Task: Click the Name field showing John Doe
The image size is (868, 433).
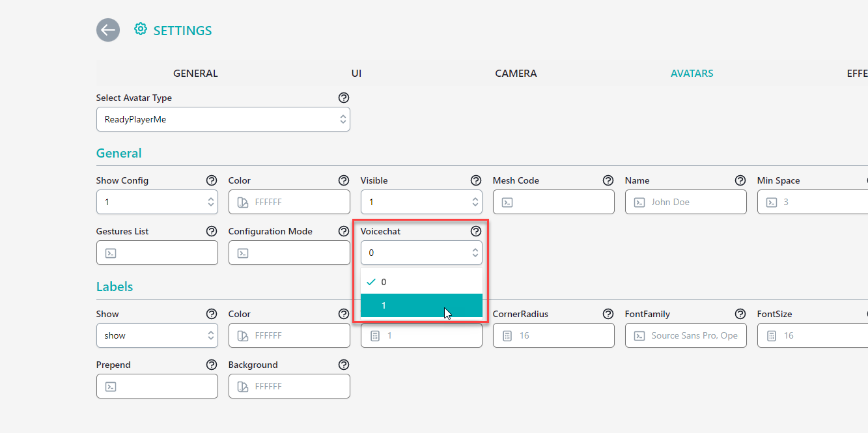Action: pos(686,202)
